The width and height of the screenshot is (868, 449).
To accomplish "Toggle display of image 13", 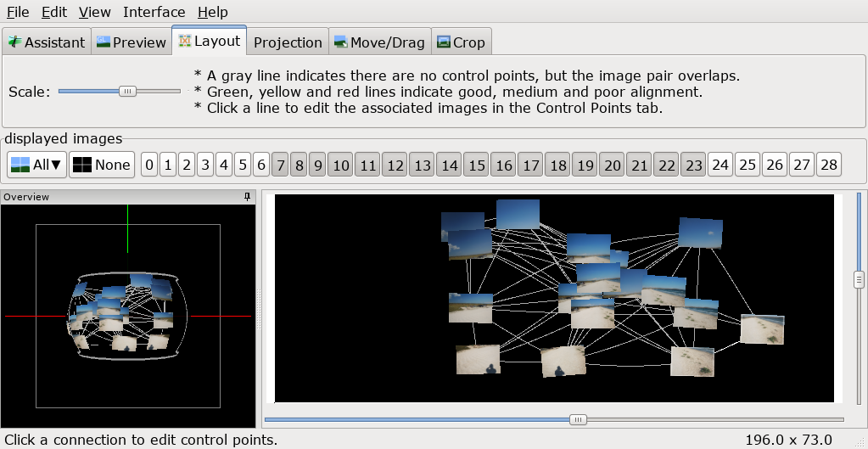I will click(x=422, y=165).
